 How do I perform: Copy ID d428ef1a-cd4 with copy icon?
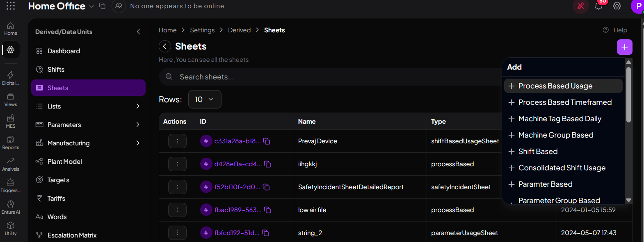(x=267, y=164)
